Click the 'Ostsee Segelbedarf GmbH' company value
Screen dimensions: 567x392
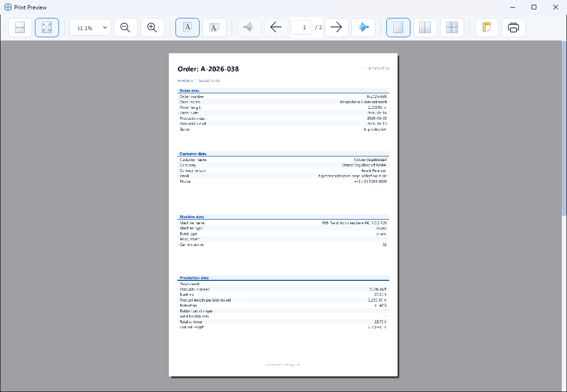pos(365,165)
